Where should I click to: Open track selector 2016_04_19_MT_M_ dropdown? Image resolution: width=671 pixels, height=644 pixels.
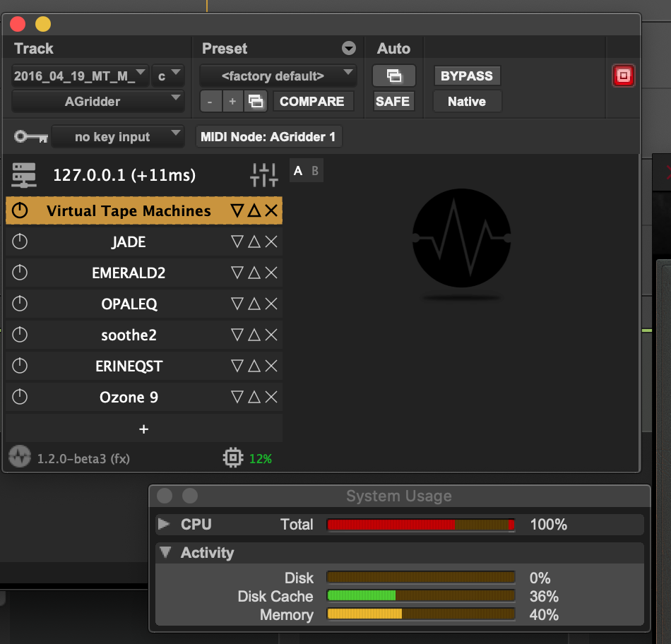tap(80, 76)
